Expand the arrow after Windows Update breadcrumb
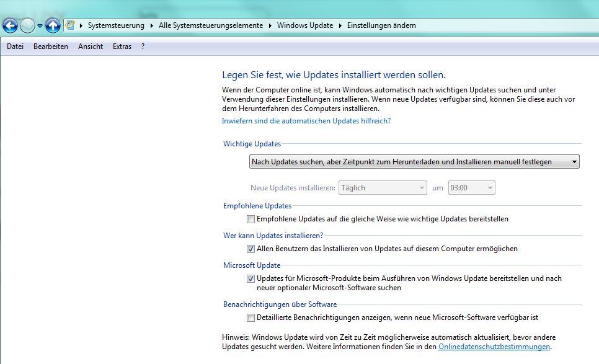This screenshot has width=599, height=364. point(340,25)
